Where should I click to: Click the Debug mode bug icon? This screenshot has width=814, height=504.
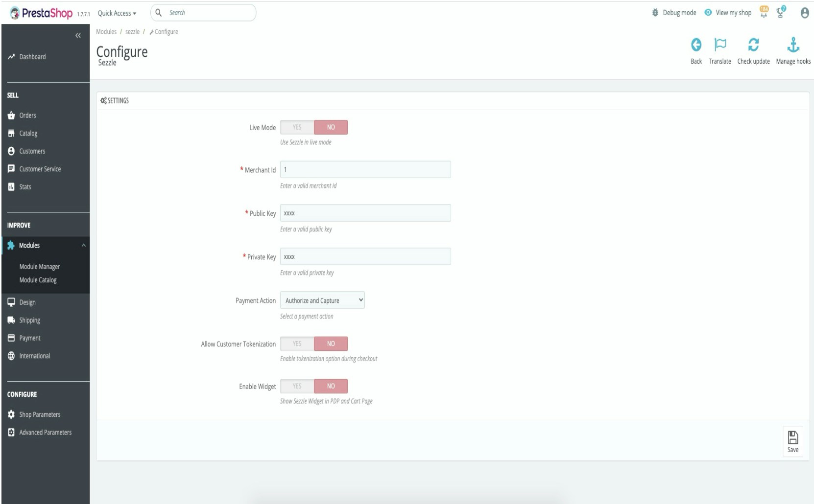[x=655, y=13]
